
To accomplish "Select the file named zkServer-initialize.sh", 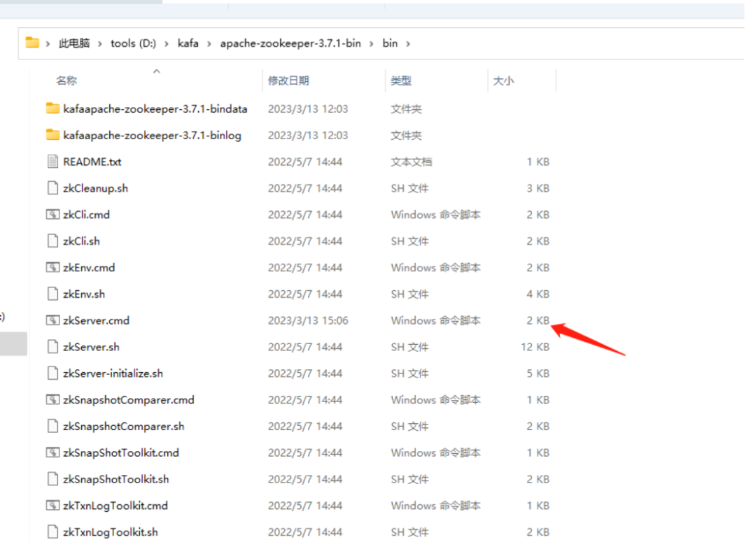I will pos(113,373).
